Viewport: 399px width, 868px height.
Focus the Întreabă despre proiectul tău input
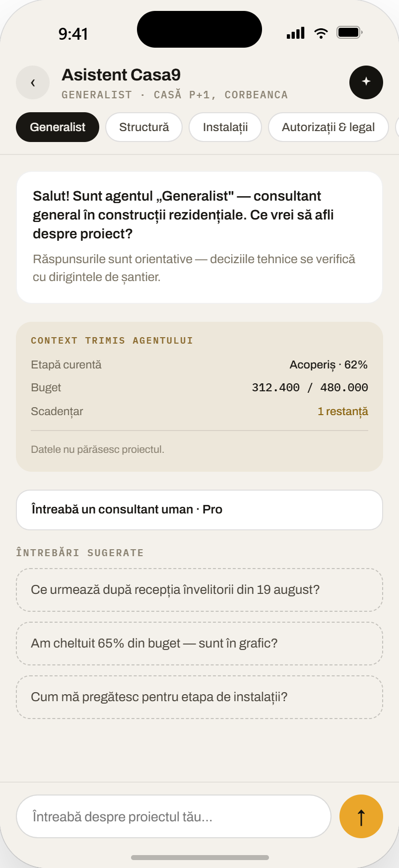click(x=174, y=816)
